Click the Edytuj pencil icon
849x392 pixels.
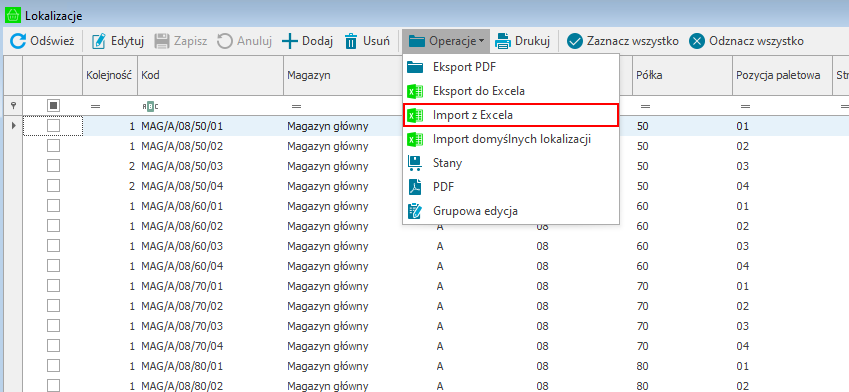[x=99, y=41]
